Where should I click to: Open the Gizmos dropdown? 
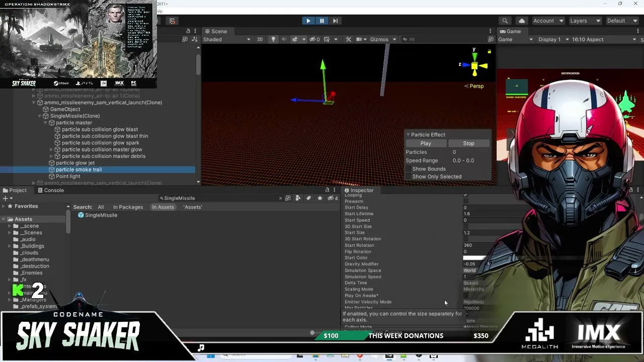click(x=383, y=39)
